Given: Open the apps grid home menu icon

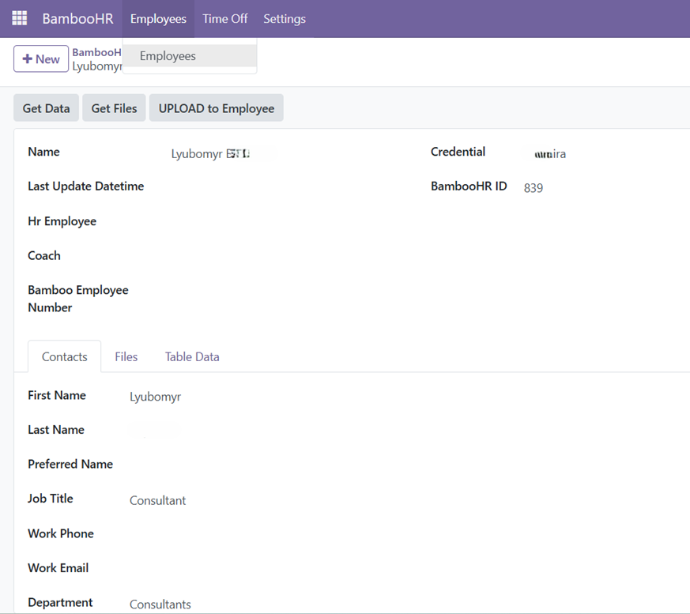Looking at the screenshot, I should (19, 19).
